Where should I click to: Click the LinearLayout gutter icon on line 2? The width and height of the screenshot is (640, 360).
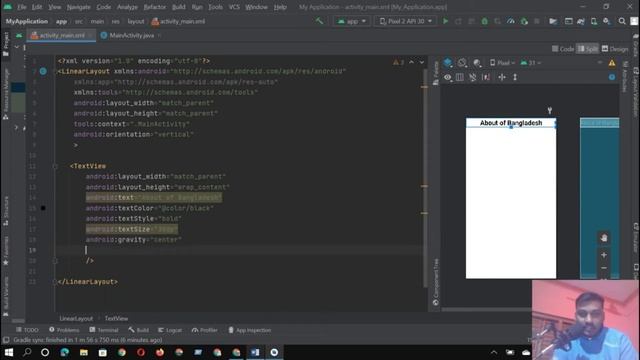[43, 71]
